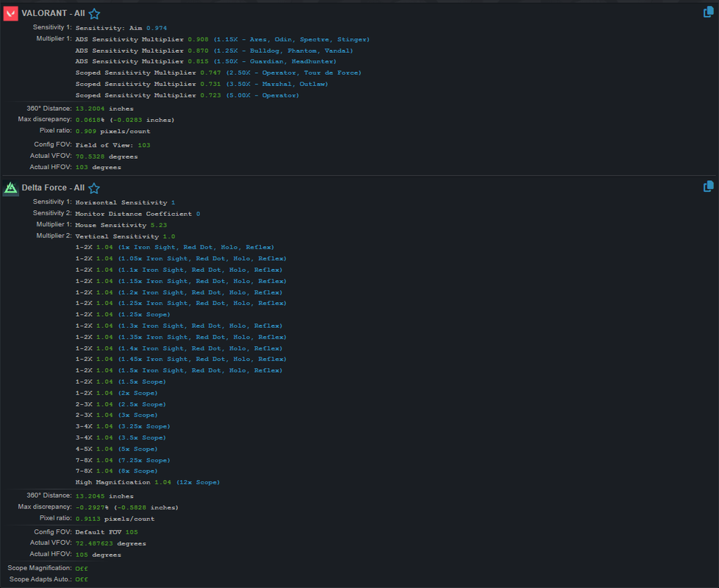This screenshot has width=719, height=588.
Task: Select the '1.4x Iron Sight' row
Action: pyautogui.click(x=179, y=348)
